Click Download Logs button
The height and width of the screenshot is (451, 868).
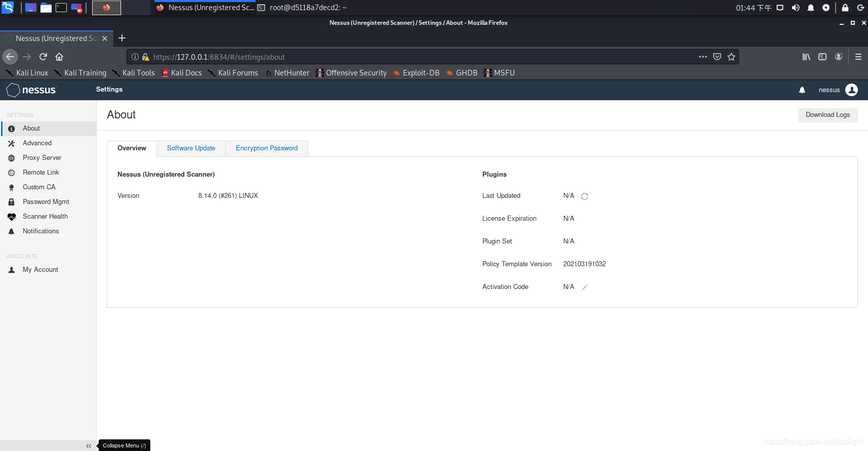click(x=828, y=115)
